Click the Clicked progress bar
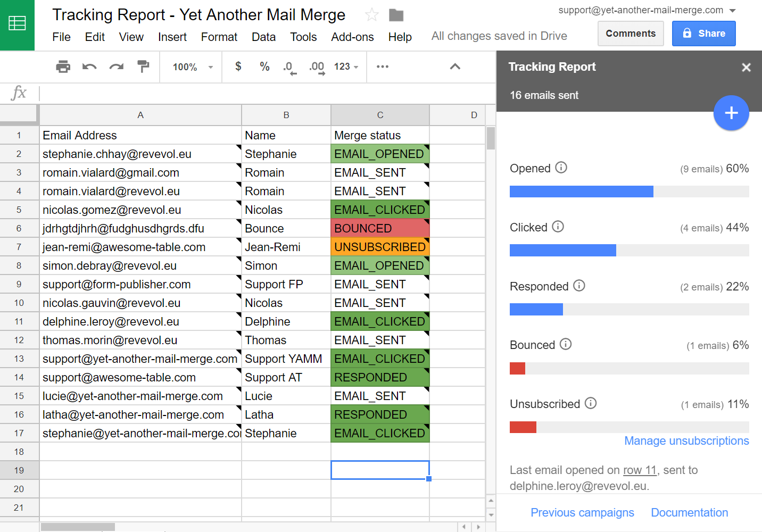Image resolution: width=762 pixels, height=532 pixels. pos(629,250)
